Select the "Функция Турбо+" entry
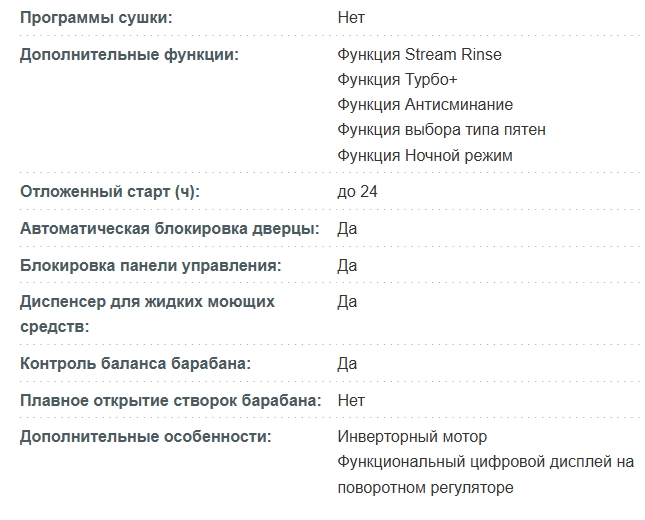This screenshot has width=645, height=520. [x=390, y=79]
